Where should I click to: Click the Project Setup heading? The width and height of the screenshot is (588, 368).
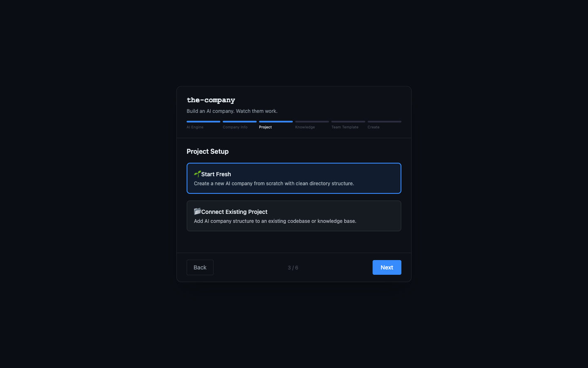pyautogui.click(x=207, y=151)
